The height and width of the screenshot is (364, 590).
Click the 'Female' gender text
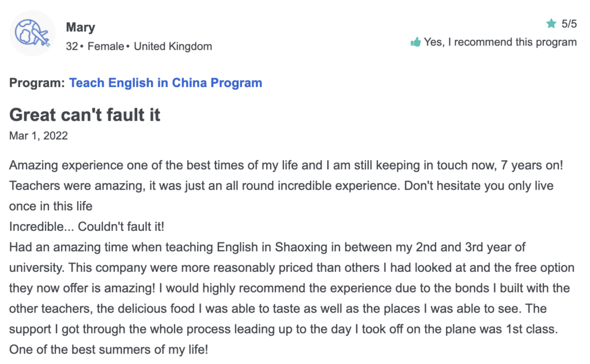pos(106,46)
